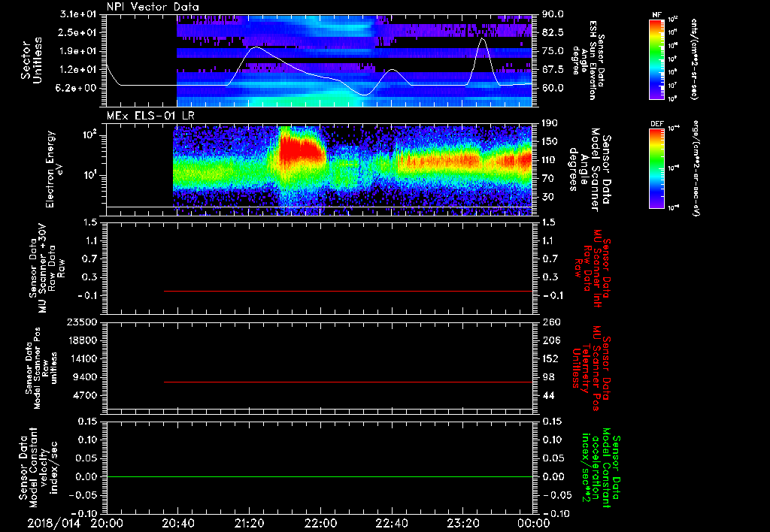Click the 1.9e+01 sector axis tick label
The image size is (770, 532).
[x=77, y=51]
